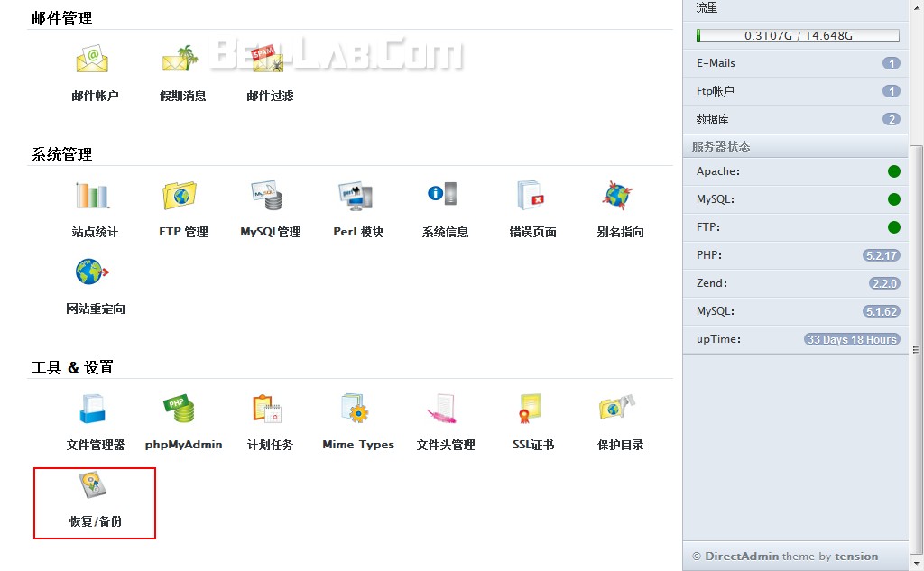Click the 文件管理器 text label

coord(96,445)
